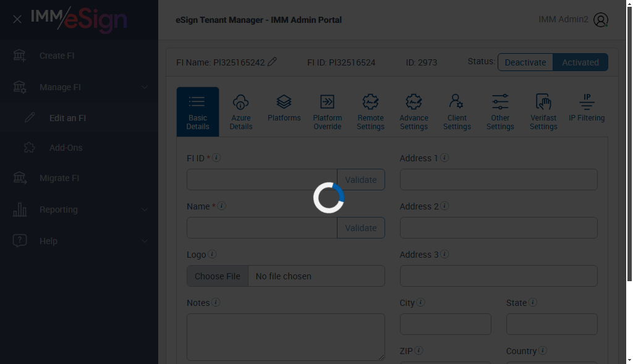Collapse the Manage FI chevron
The width and height of the screenshot is (633, 364).
point(145,87)
